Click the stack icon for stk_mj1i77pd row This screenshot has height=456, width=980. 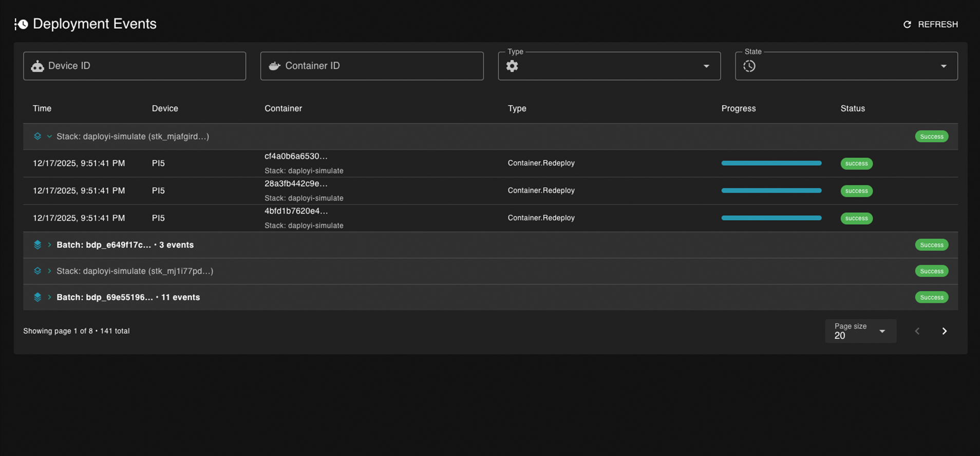coord(37,271)
